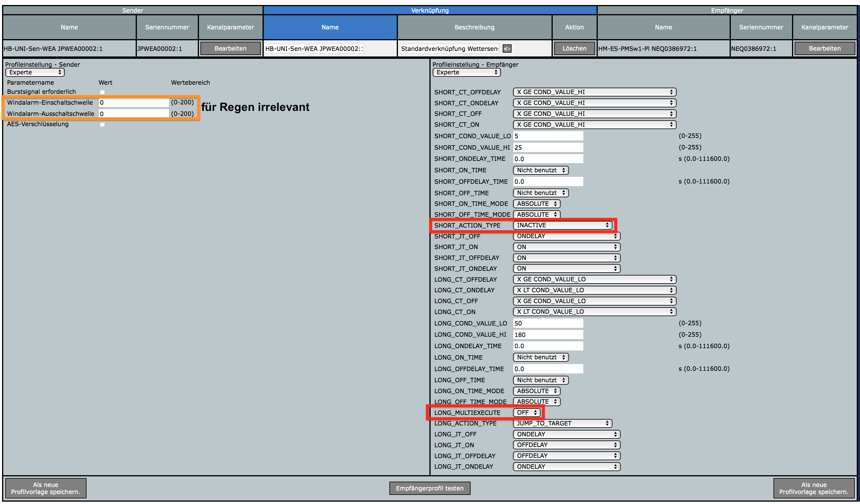Image resolution: width=860 pixels, height=504 pixels.
Task: Click the Beschreibung text field
Action: tap(449, 49)
